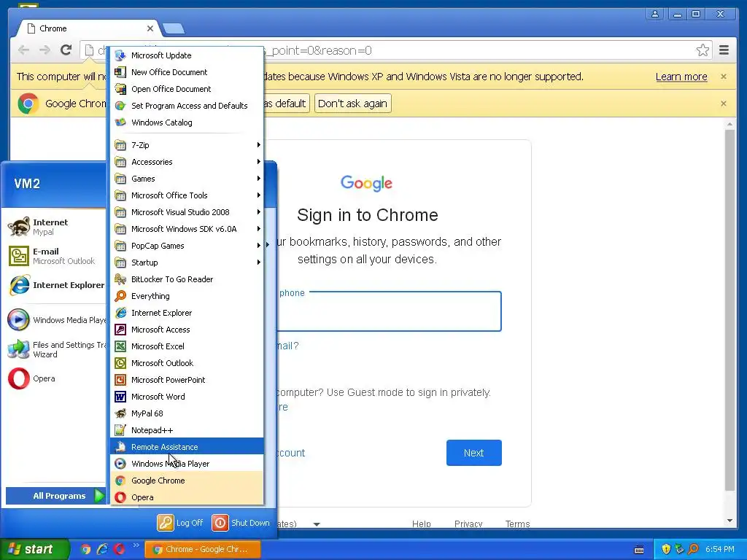Open Set Program Access and Defaults
The image size is (747, 560).
[x=187, y=105]
